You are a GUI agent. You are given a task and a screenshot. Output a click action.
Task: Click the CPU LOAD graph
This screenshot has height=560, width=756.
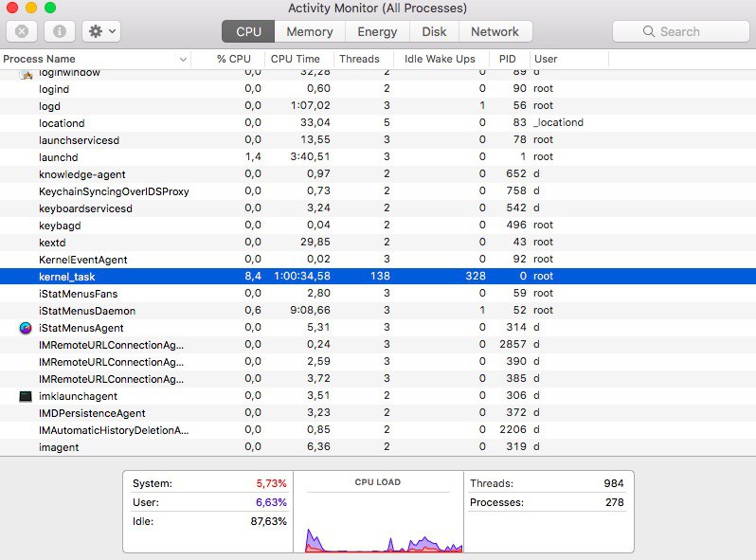pyautogui.click(x=378, y=523)
